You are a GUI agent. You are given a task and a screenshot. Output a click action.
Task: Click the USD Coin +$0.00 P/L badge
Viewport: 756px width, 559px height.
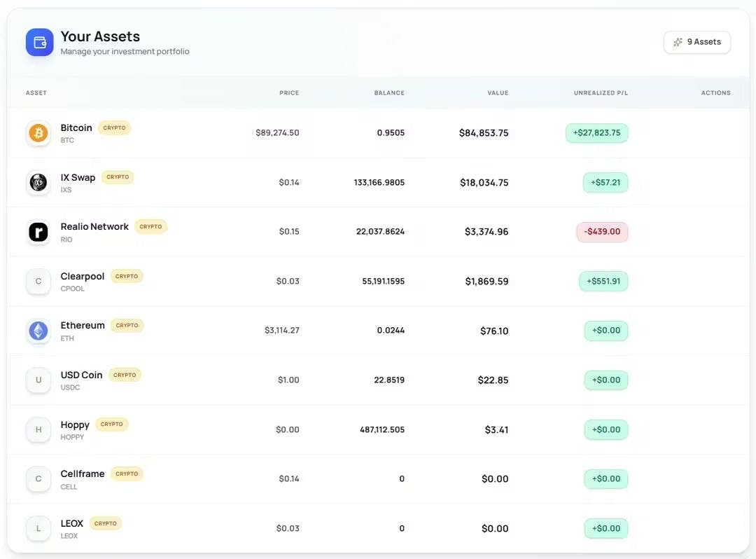[606, 380]
